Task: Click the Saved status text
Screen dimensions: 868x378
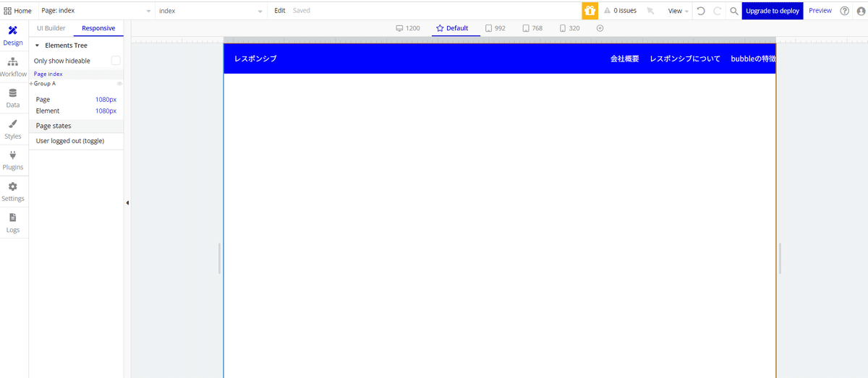Action: click(302, 11)
